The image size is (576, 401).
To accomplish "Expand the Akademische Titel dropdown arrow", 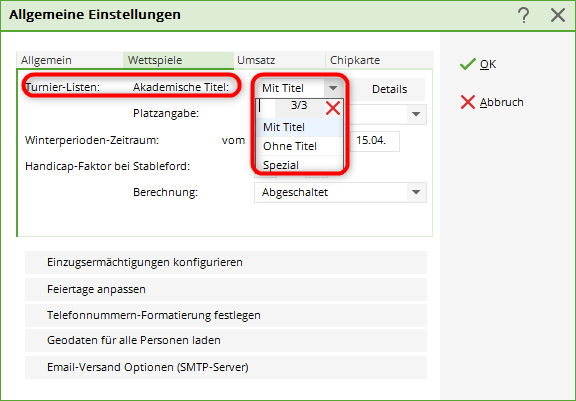I will pos(333,88).
